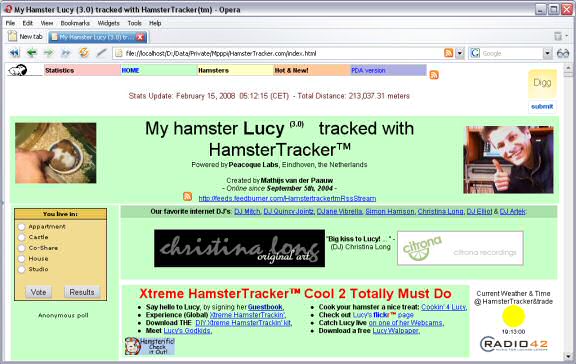Click the yellow sun weather icon

click(x=514, y=316)
